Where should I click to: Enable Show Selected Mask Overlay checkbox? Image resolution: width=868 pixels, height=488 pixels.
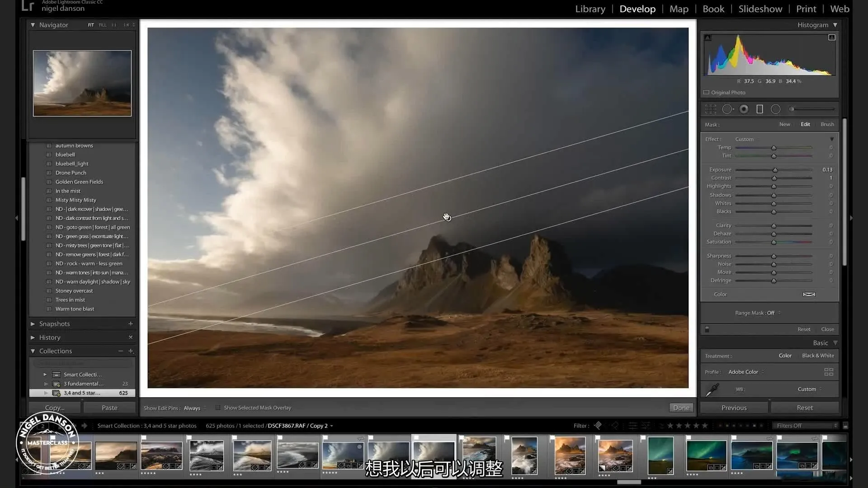point(218,408)
